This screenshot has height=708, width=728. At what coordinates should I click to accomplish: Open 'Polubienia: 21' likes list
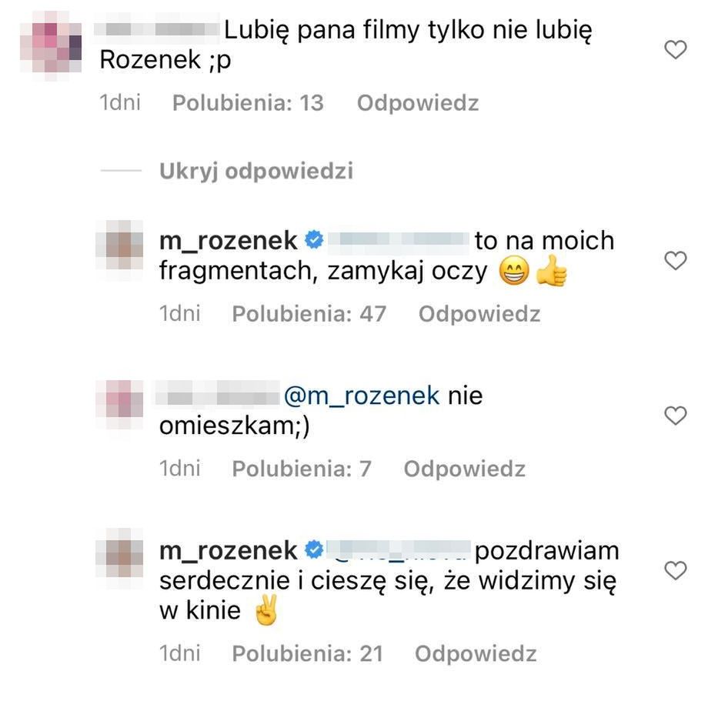(x=307, y=653)
